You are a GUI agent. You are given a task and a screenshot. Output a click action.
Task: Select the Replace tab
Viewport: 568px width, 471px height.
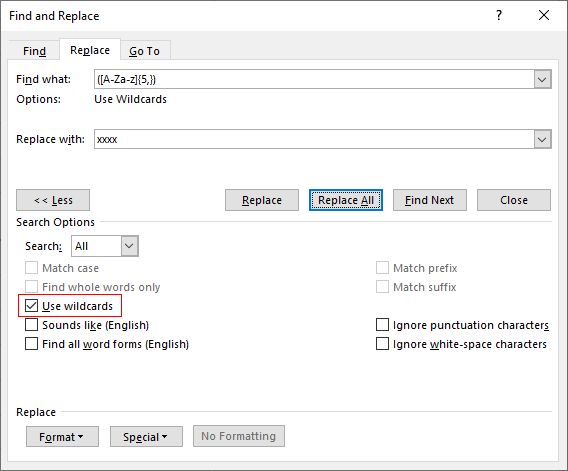click(x=90, y=50)
